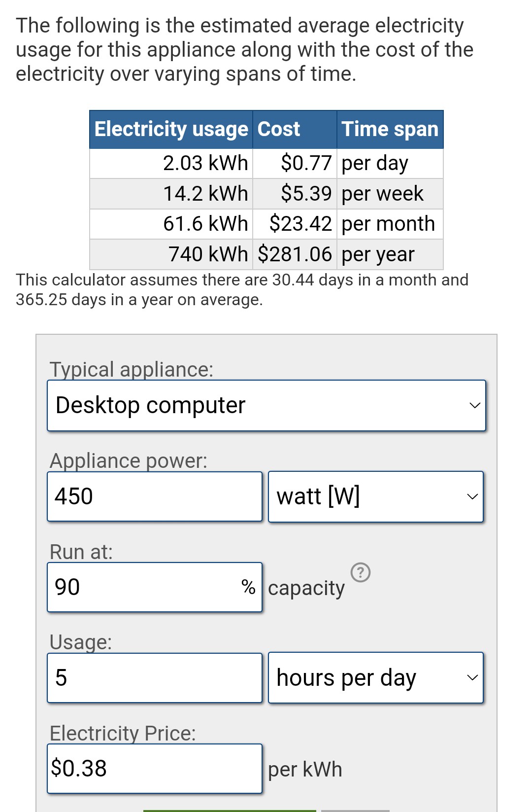Click the Appliance power label
This screenshot has width=532, height=812.
coord(129,460)
